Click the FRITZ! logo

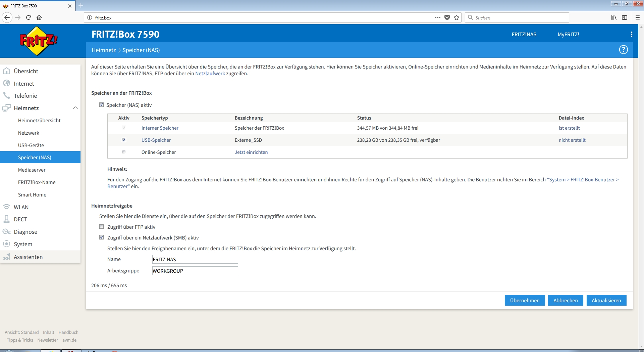tap(39, 41)
